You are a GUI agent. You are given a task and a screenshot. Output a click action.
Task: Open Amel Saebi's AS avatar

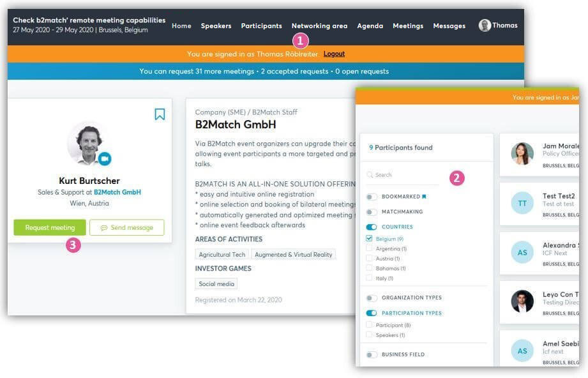tap(522, 351)
